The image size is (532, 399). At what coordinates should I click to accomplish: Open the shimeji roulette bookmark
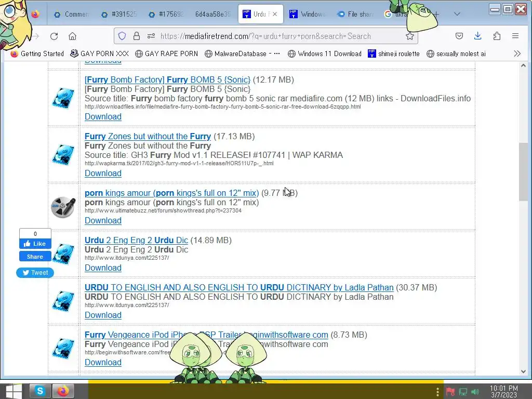[x=394, y=54]
